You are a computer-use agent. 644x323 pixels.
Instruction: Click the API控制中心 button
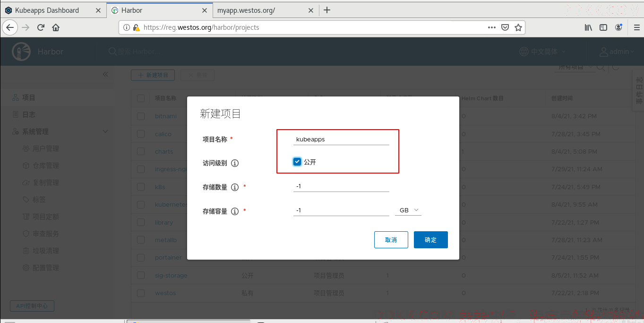32,306
